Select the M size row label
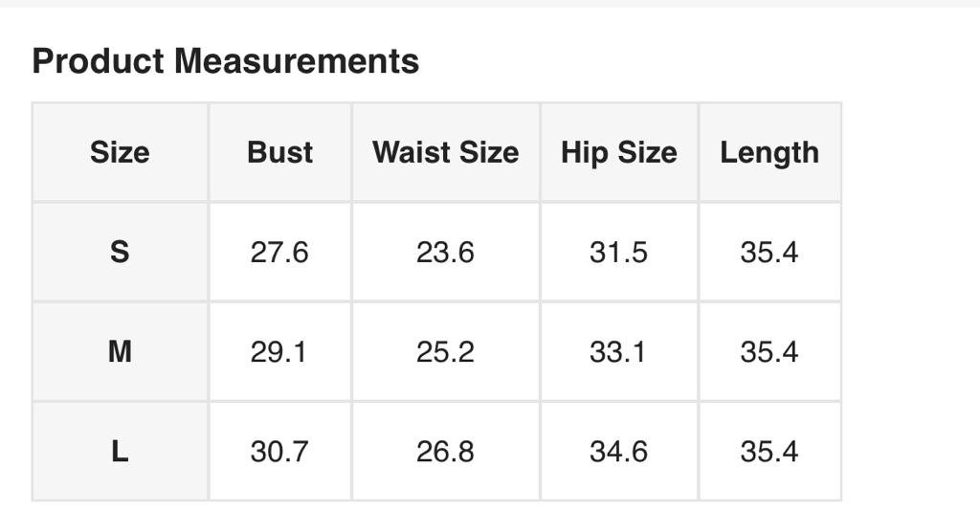Screen dimensions: 980x511 (x=120, y=352)
